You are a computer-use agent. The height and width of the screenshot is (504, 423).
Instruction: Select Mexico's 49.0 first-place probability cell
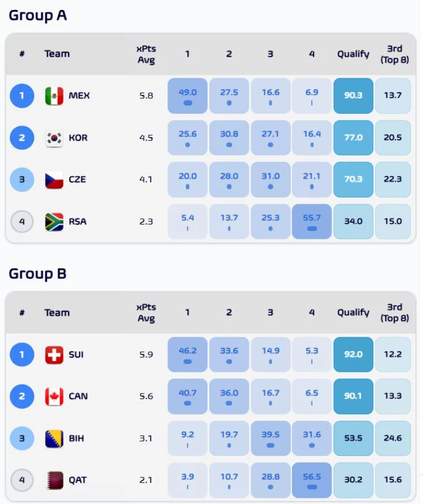click(188, 96)
